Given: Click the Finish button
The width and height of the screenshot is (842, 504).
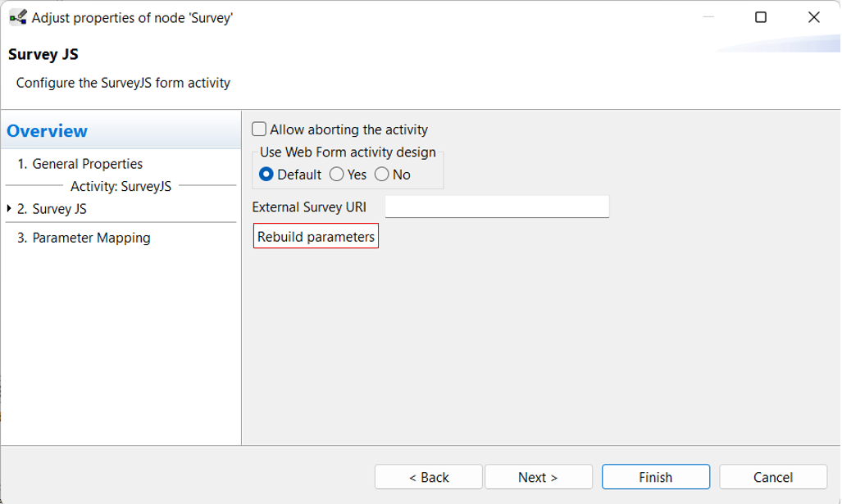Looking at the screenshot, I should 656,477.
